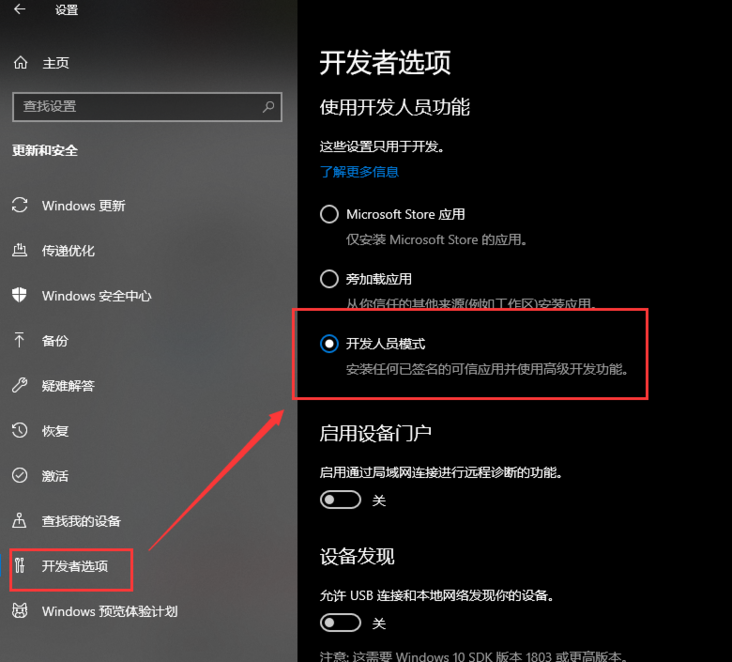Select the 旁加载应用 radio button
The height and width of the screenshot is (662, 732).
point(329,279)
